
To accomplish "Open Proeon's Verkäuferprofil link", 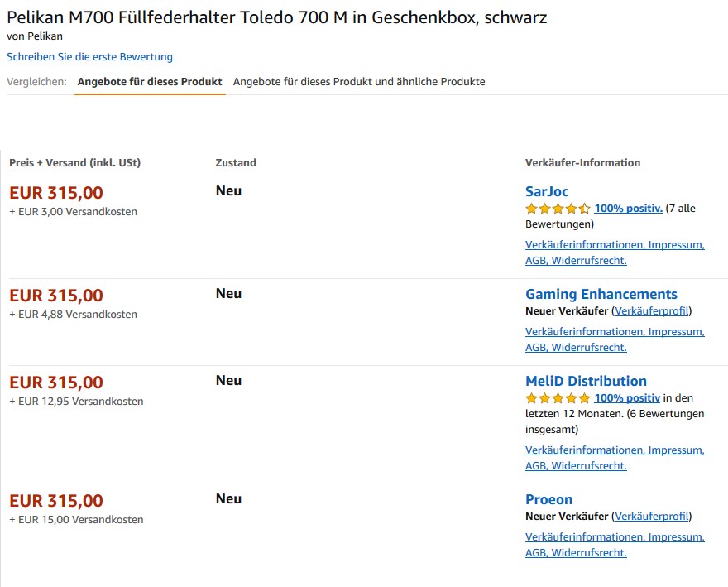I will (651, 517).
